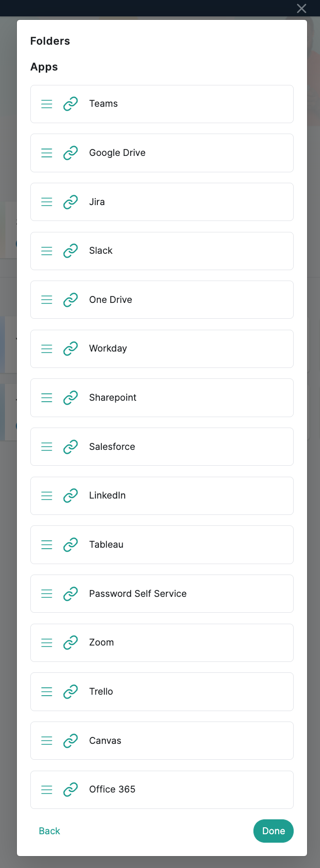The height and width of the screenshot is (868, 320).
Task: Click the link icon next to Slack
Action: pos(71,251)
